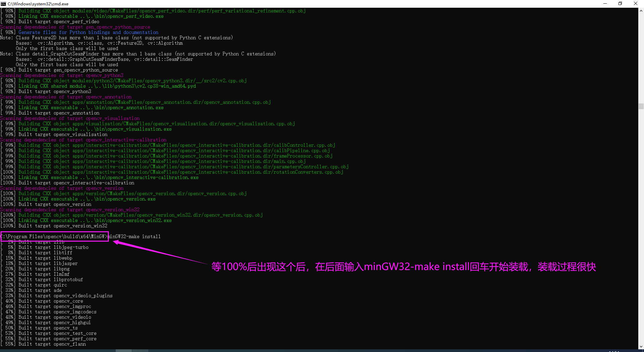
Task: Click the Restore Down window control
Action: tap(620, 4)
